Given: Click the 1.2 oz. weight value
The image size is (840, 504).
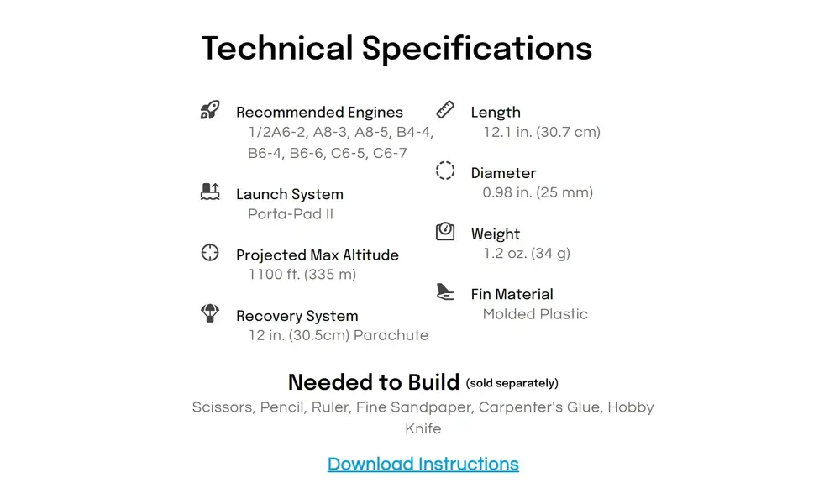Looking at the screenshot, I should pos(527,254).
